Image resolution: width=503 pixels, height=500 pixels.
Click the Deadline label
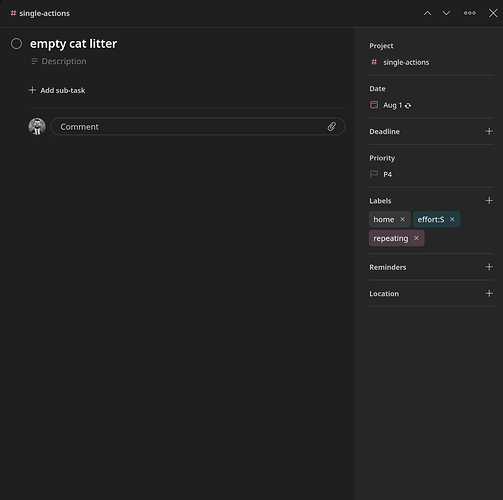tap(384, 132)
